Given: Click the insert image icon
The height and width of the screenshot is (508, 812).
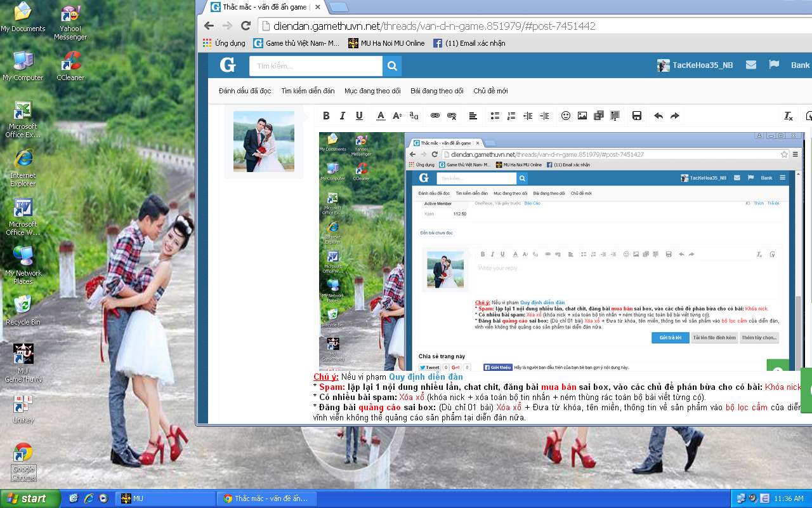Looking at the screenshot, I should (x=582, y=116).
